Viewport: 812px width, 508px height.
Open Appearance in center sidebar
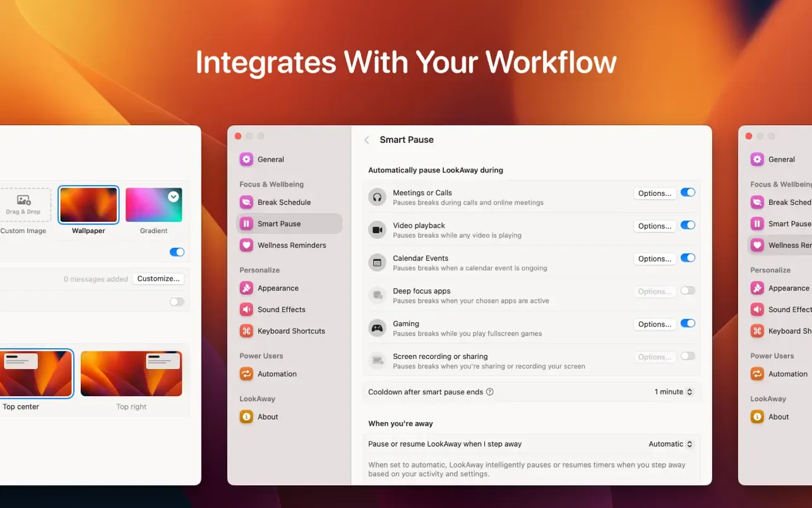[x=290, y=288]
